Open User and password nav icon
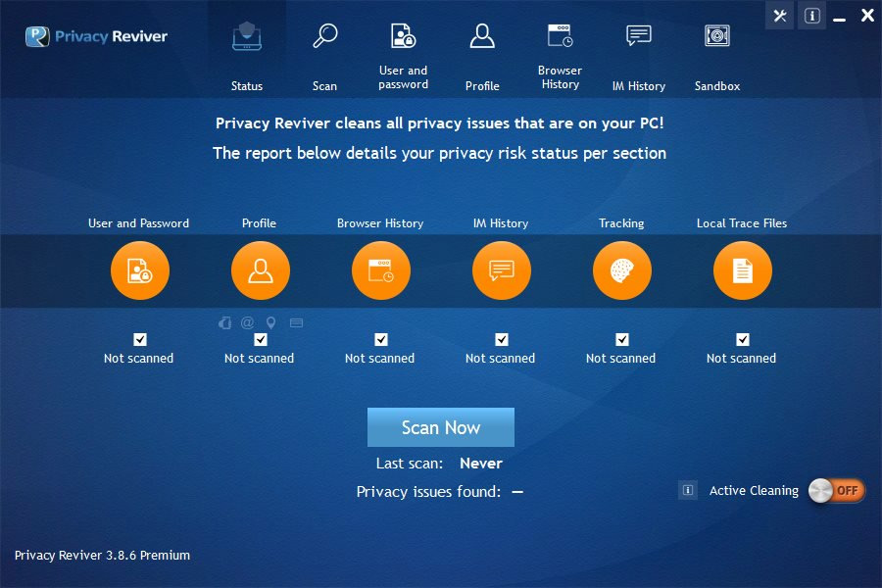The width and height of the screenshot is (882, 588). point(403,36)
